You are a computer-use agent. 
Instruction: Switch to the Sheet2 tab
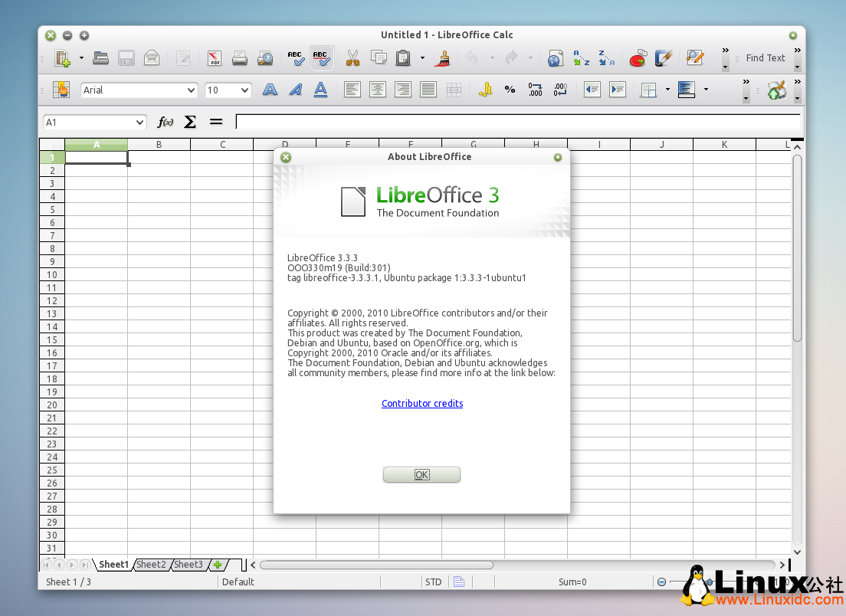point(151,564)
